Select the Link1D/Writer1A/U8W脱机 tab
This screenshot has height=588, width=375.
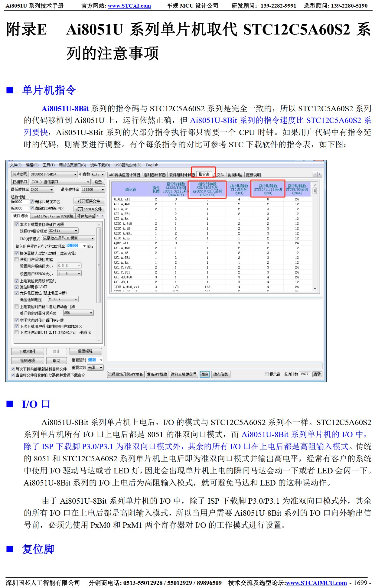[x=52, y=216]
